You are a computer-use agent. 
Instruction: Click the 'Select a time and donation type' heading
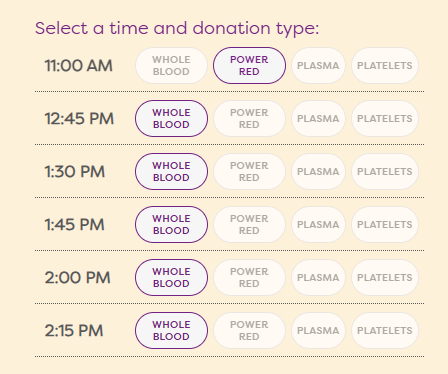(x=177, y=29)
